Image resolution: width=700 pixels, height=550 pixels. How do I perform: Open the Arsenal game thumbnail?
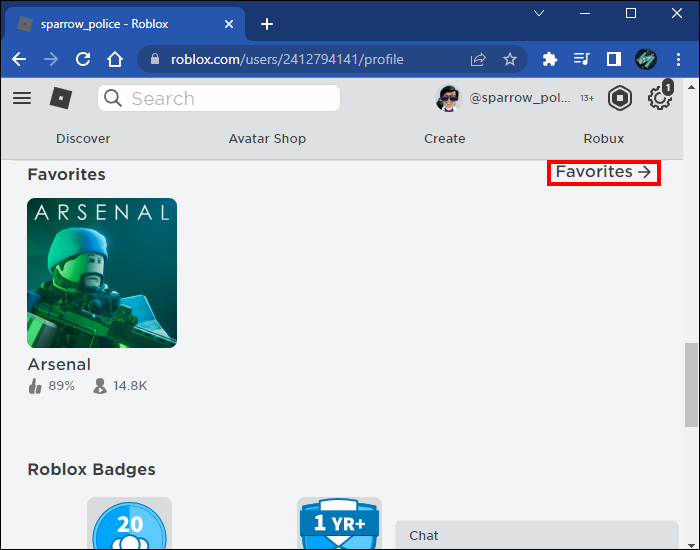102,273
